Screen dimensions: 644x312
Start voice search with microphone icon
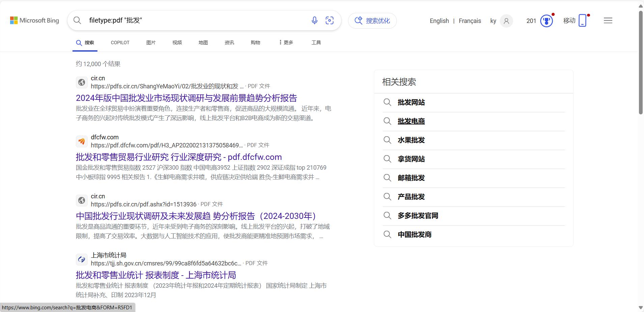pyautogui.click(x=315, y=21)
